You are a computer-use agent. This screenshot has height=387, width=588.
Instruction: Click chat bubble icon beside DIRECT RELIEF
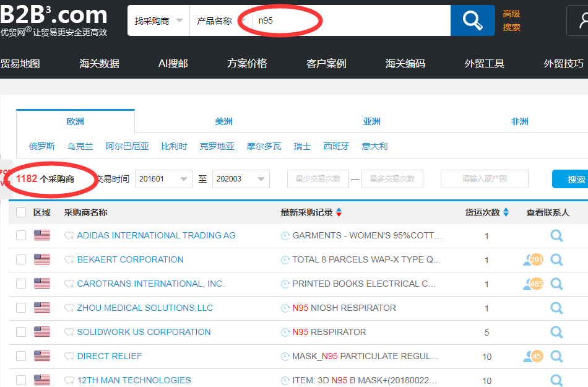(69, 356)
